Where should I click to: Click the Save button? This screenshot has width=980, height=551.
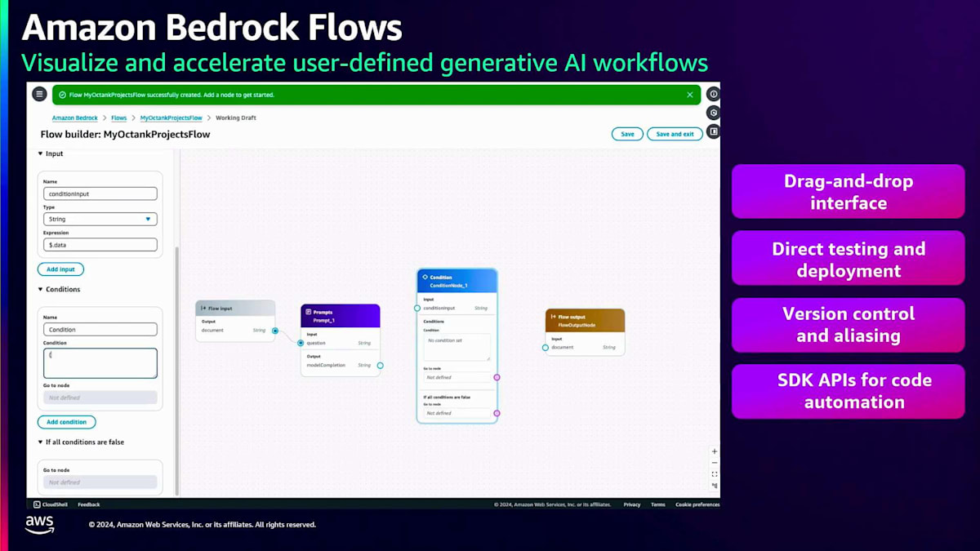[x=627, y=134]
